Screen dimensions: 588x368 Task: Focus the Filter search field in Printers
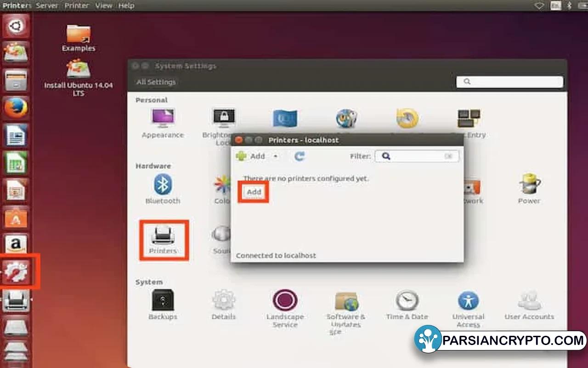pyautogui.click(x=416, y=156)
